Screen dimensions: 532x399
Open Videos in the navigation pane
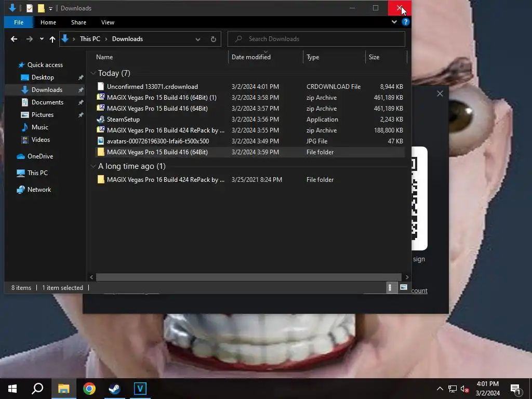click(41, 140)
